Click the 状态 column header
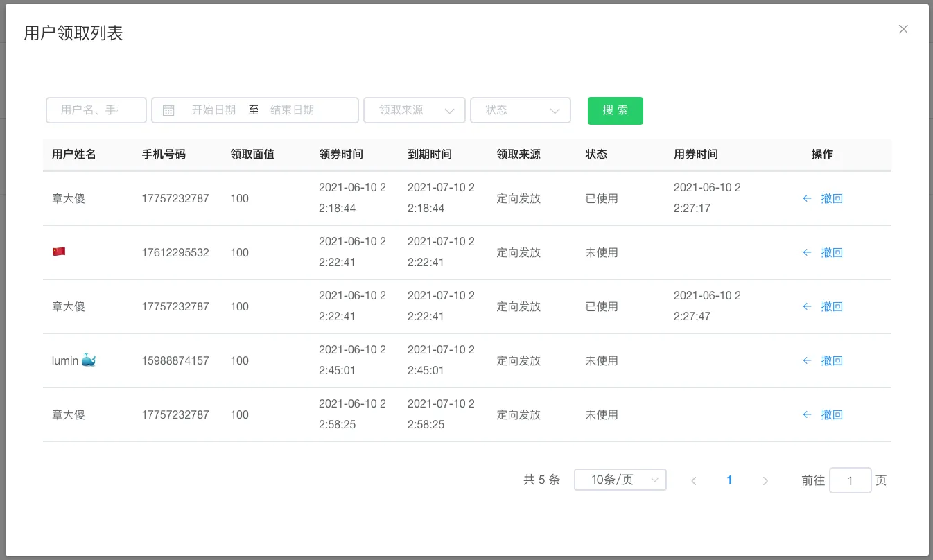 click(x=596, y=155)
